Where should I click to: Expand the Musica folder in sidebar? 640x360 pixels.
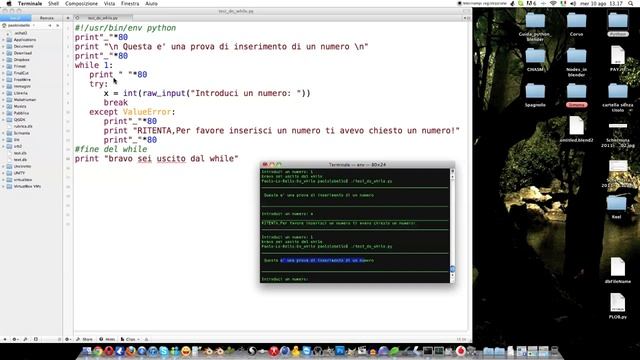click(x=3, y=106)
